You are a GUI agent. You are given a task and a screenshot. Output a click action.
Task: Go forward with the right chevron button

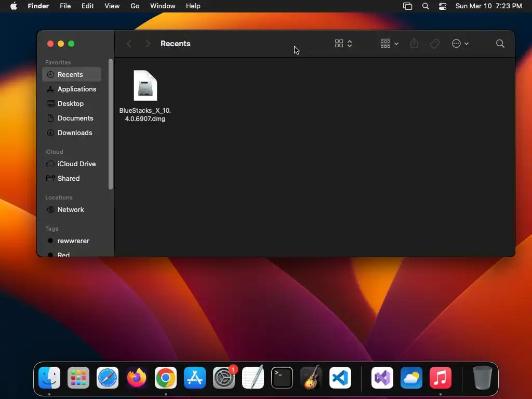pos(148,44)
